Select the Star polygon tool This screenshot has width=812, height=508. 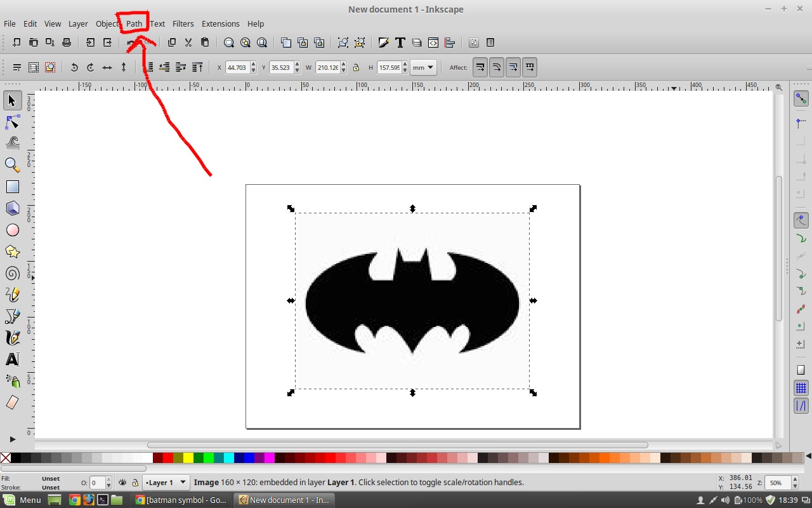[12, 251]
